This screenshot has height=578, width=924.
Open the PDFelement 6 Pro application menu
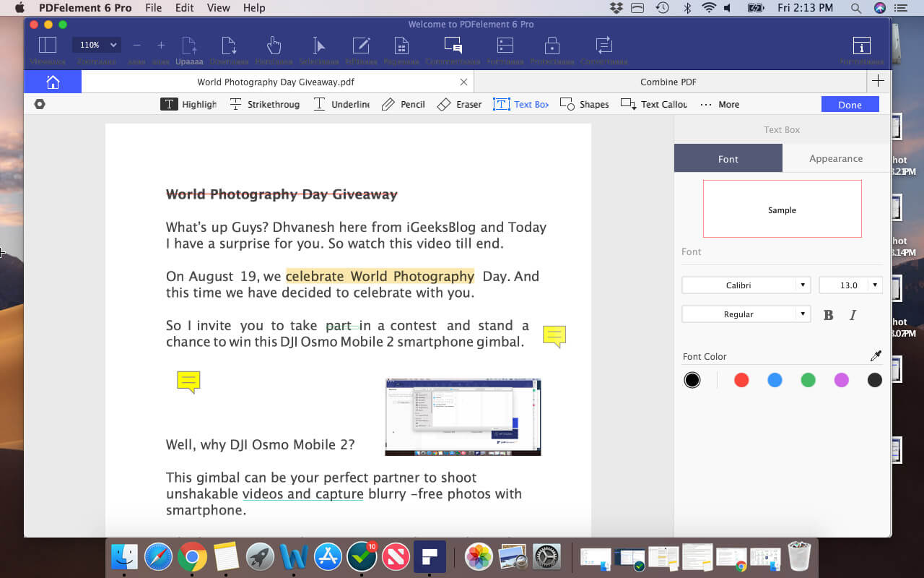85,7
